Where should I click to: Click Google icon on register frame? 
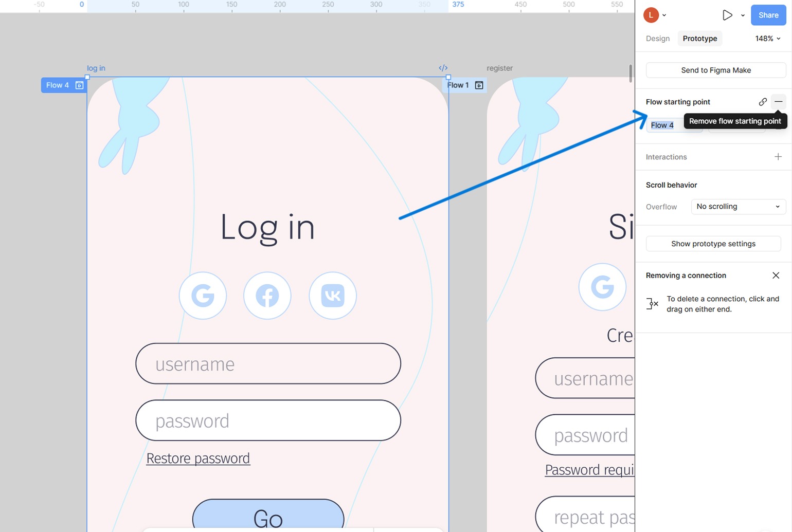(x=602, y=287)
